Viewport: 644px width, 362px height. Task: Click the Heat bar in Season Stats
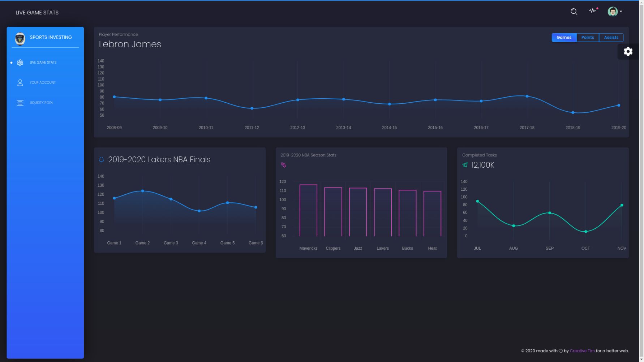[x=432, y=214]
